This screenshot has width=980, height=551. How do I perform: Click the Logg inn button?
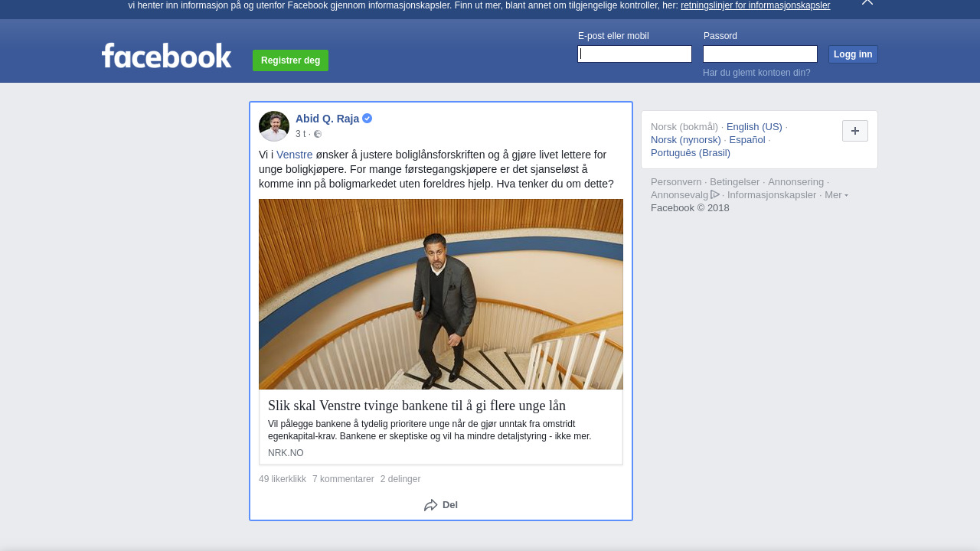[x=853, y=54]
